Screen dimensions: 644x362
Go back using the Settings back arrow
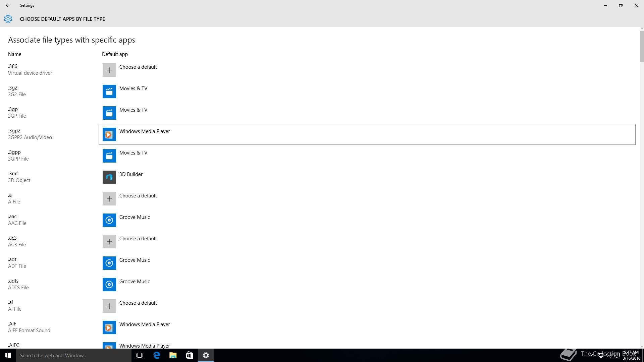[x=8, y=5]
